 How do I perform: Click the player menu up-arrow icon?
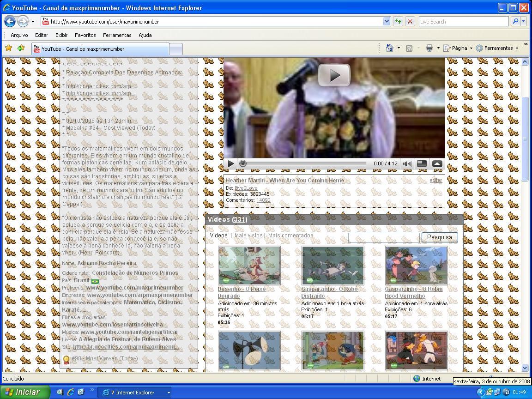pos(437,163)
